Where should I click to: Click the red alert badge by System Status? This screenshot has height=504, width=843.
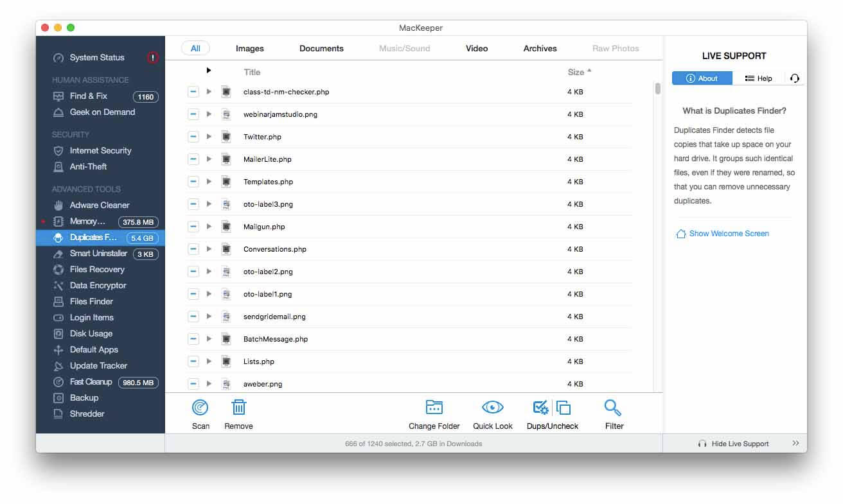(x=152, y=57)
